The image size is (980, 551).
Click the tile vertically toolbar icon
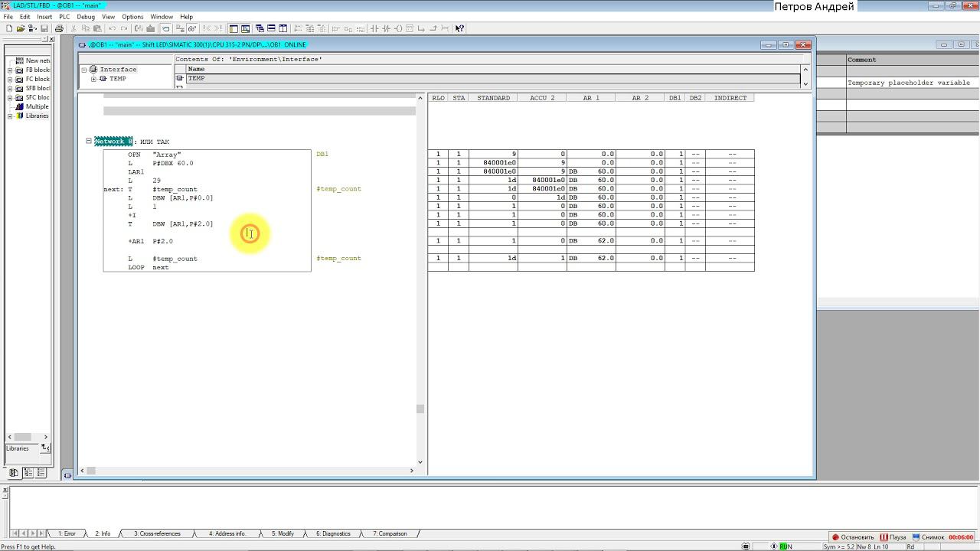(283, 28)
